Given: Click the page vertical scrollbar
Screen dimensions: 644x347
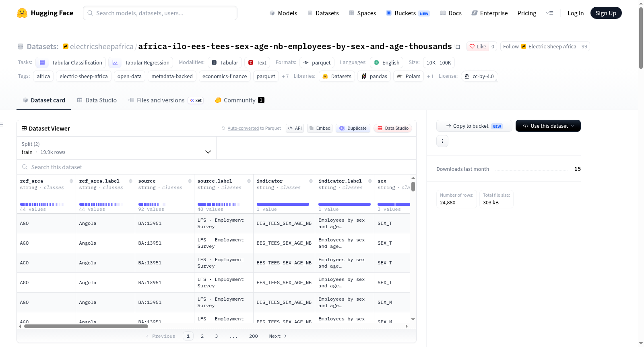Looking at the screenshot, I should pyautogui.click(x=641, y=38).
